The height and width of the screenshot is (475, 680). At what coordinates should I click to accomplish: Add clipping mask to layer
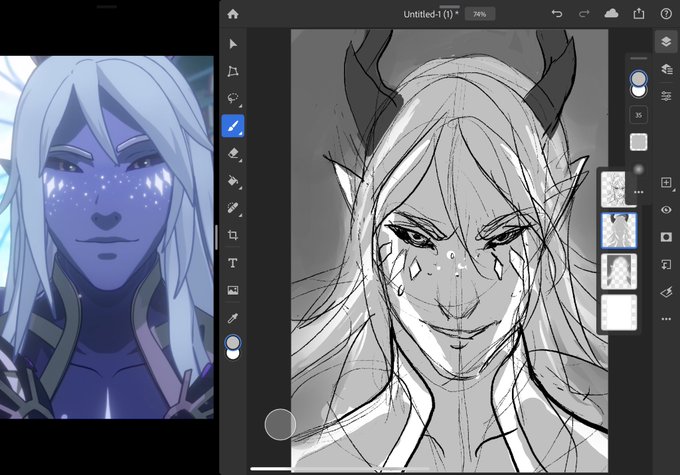tap(666, 264)
